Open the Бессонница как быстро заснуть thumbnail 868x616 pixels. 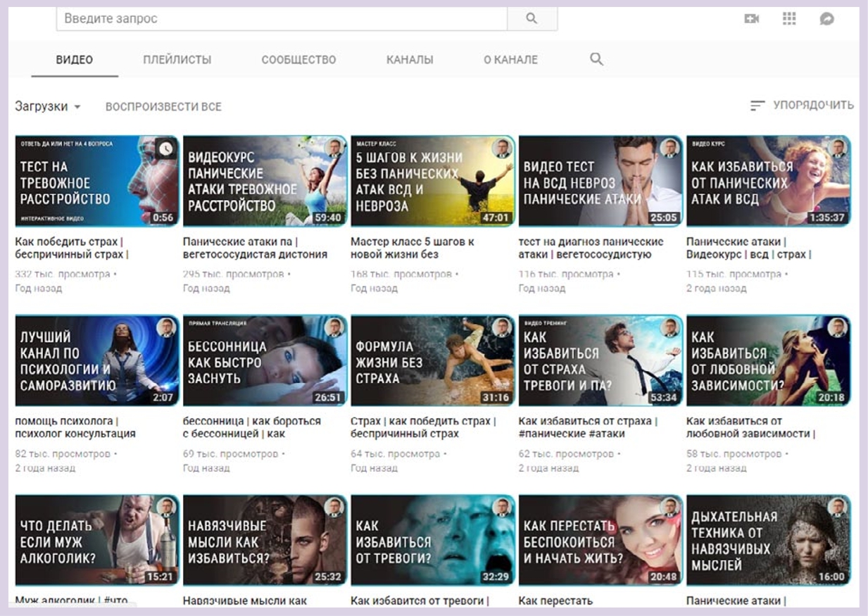pyautogui.click(x=265, y=360)
